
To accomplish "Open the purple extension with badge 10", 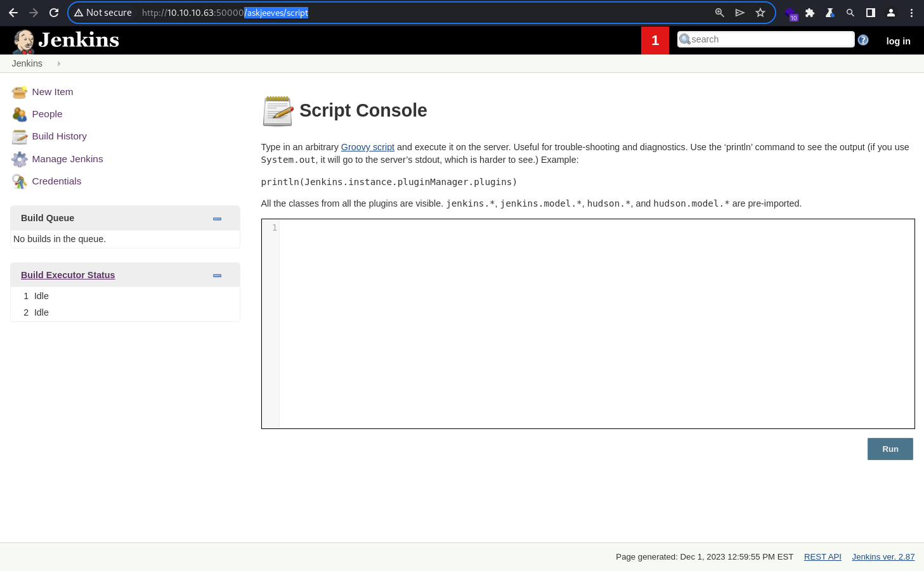I will tap(791, 13).
